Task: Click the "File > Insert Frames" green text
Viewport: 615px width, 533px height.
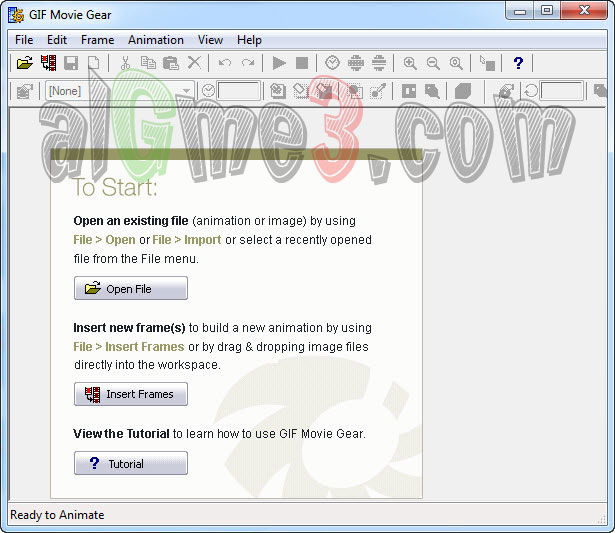Action: (129, 347)
